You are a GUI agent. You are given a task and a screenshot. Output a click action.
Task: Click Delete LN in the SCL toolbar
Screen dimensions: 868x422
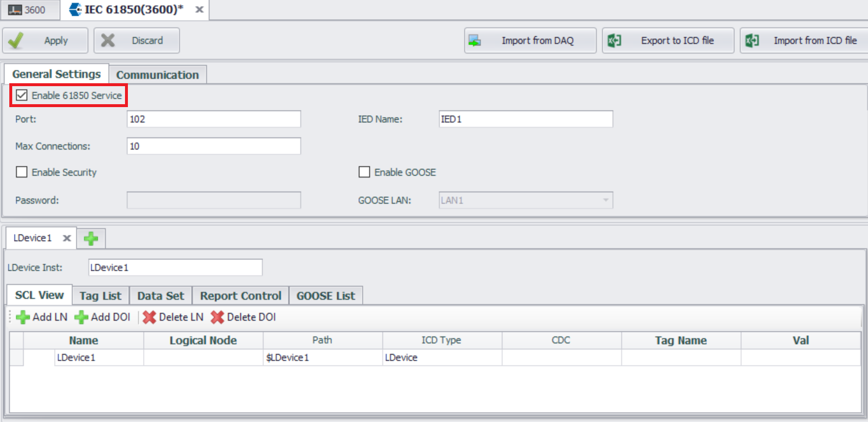coord(173,317)
